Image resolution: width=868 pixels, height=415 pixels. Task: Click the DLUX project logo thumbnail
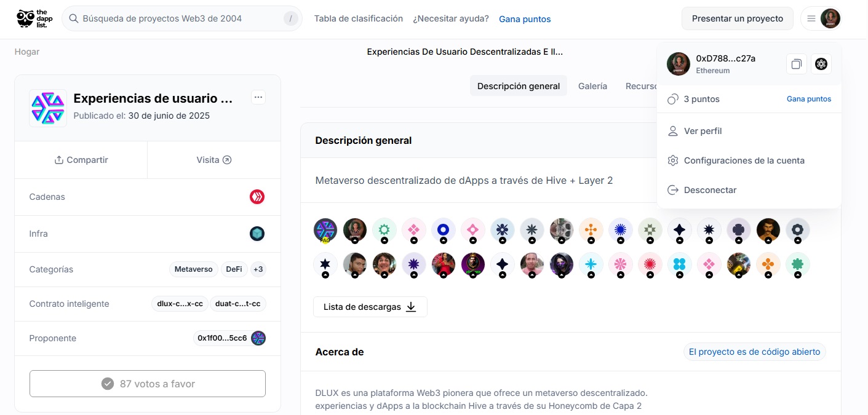tap(48, 108)
